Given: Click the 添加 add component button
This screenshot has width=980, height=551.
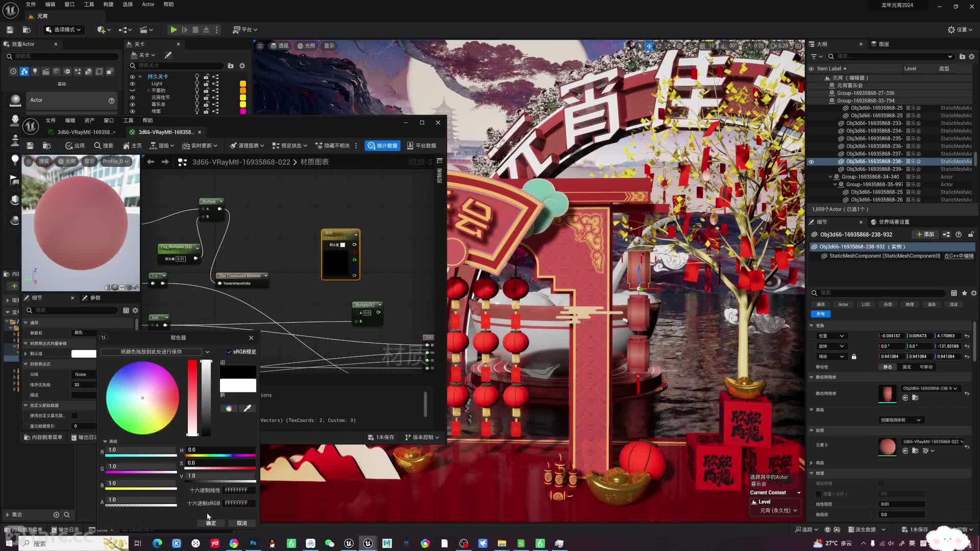Looking at the screenshot, I should point(925,234).
